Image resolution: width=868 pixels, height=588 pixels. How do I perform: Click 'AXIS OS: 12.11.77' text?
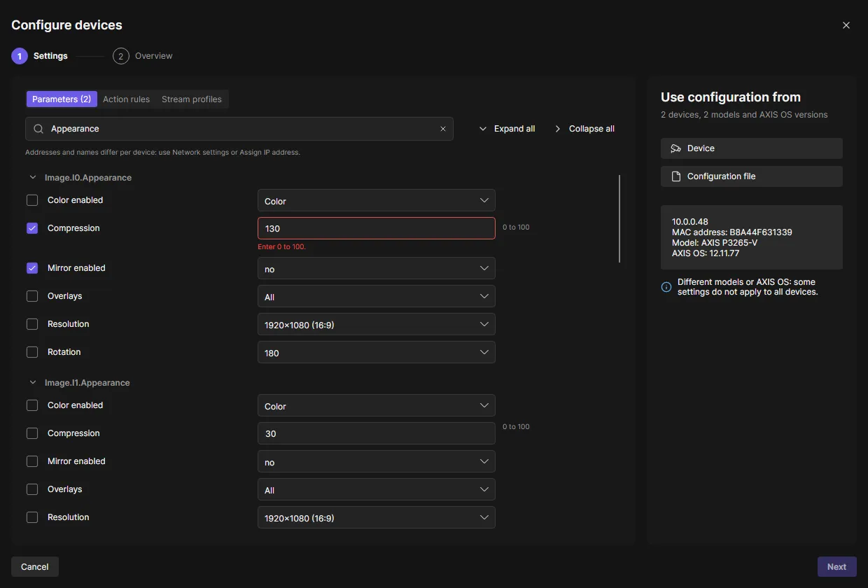point(706,253)
